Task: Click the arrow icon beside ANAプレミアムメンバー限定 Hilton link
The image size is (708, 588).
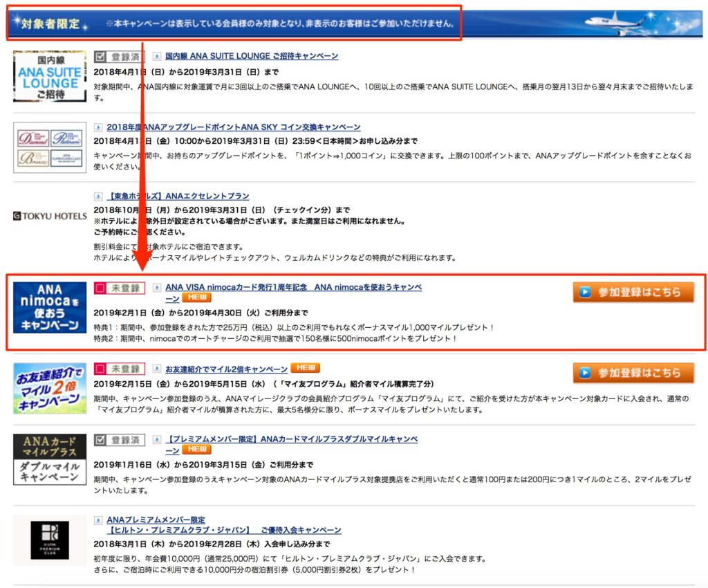Action: [98, 520]
